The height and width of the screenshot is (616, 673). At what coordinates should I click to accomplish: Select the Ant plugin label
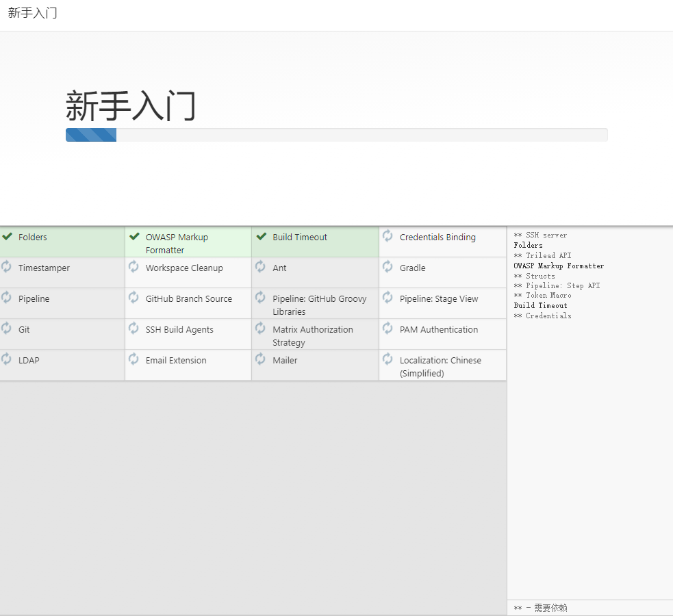(279, 268)
